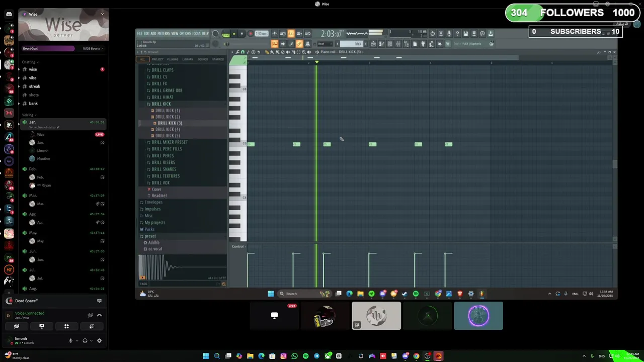Screen dimensions: 644x362
Task: Select the PLUGINS tab in the FL browser
Action: coord(173,59)
